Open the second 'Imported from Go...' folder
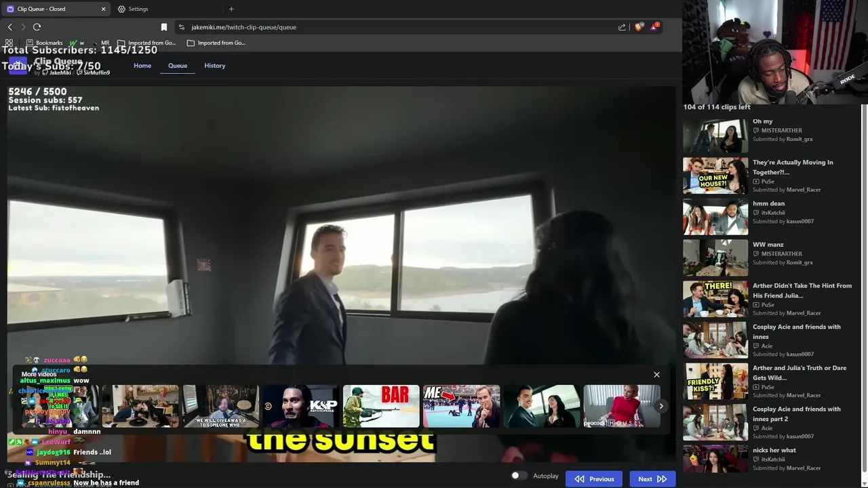Screen dimensions: 868x488 click(x=216, y=43)
